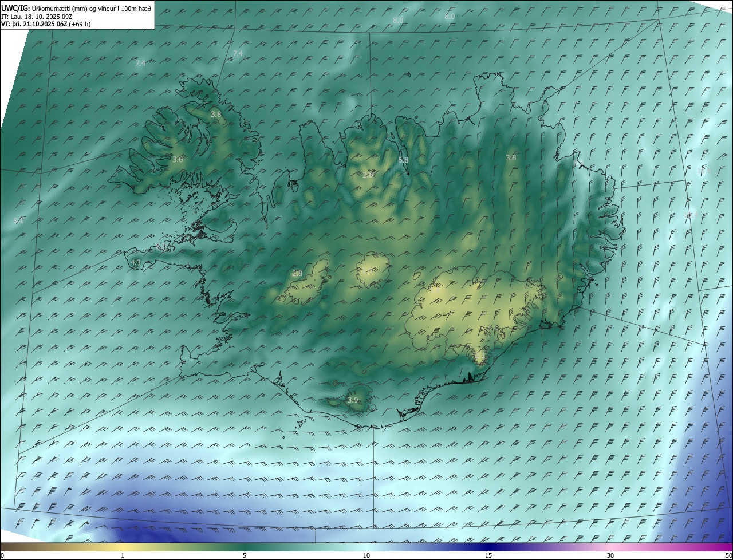Click the yellow colorbar section near 1
The image size is (733, 560).
click(x=123, y=547)
